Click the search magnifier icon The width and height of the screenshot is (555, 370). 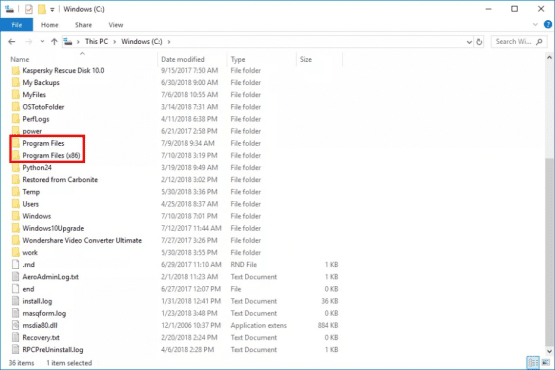tap(539, 42)
